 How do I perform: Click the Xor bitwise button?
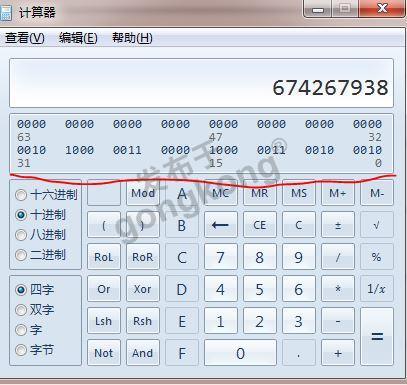(143, 289)
